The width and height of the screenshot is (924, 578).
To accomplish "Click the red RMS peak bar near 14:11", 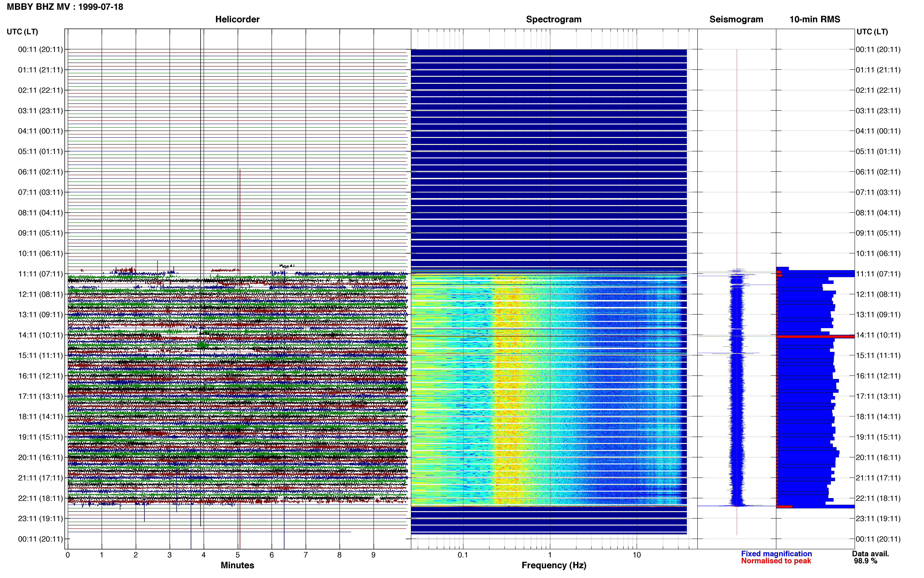I will [x=816, y=337].
